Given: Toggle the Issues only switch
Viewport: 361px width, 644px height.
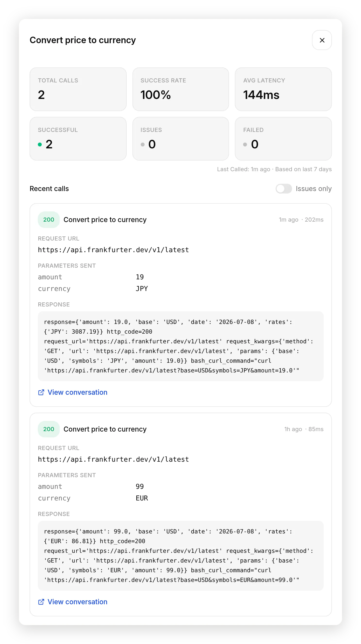Looking at the screenshot, I should pyautogui.click(x=283, y=189).
